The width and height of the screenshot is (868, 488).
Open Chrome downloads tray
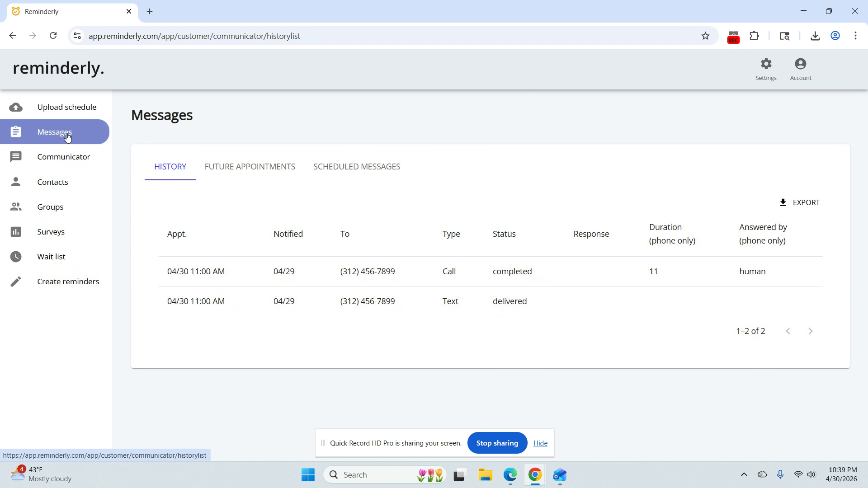pos(815,36)
